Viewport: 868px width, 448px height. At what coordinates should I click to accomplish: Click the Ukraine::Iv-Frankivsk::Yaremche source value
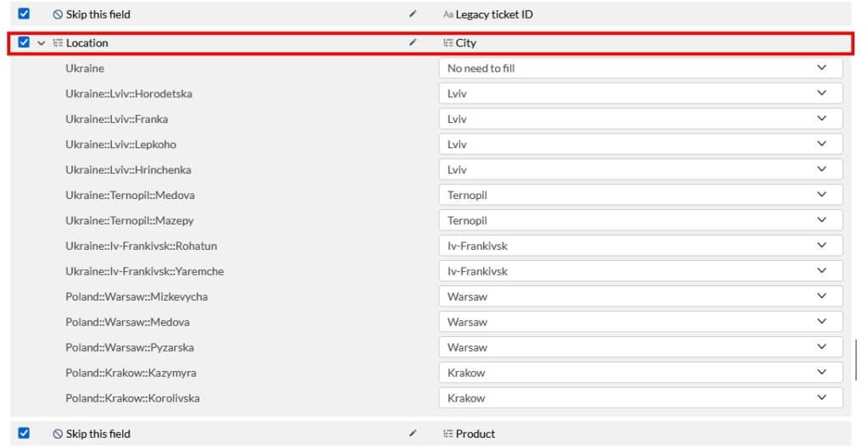tap(144, 271)
